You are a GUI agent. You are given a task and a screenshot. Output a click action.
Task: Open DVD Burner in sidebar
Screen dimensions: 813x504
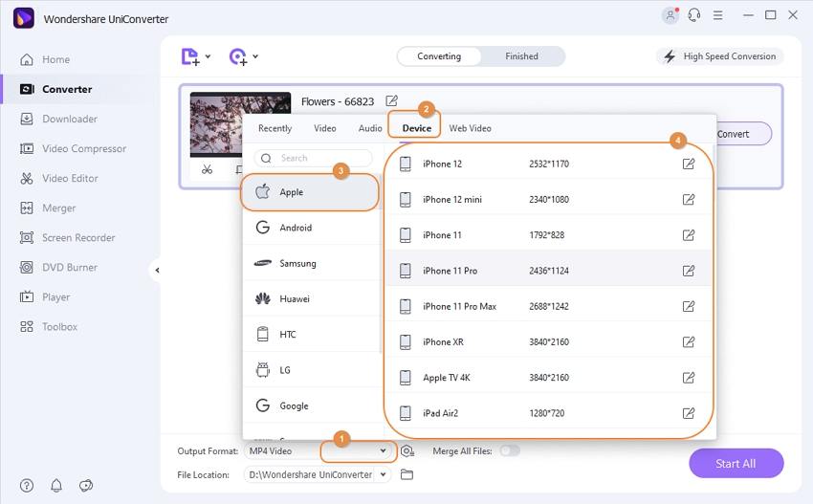[58, 268]
